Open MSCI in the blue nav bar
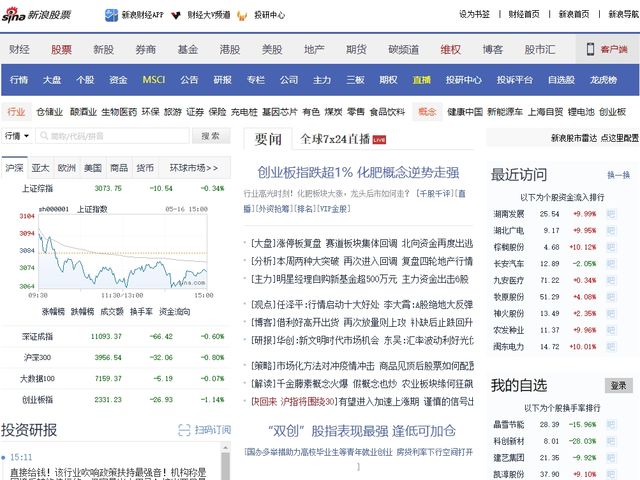Viewport: 640px width, 480px height. coord(153,80)
